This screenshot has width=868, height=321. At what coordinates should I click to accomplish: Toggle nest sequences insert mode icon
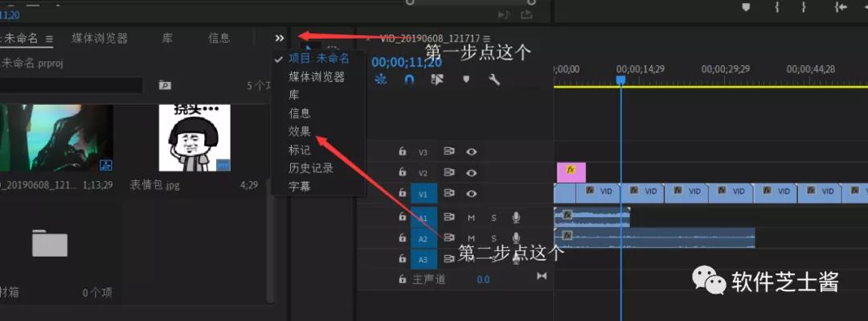pyautogui.click(x=380, y=80)
